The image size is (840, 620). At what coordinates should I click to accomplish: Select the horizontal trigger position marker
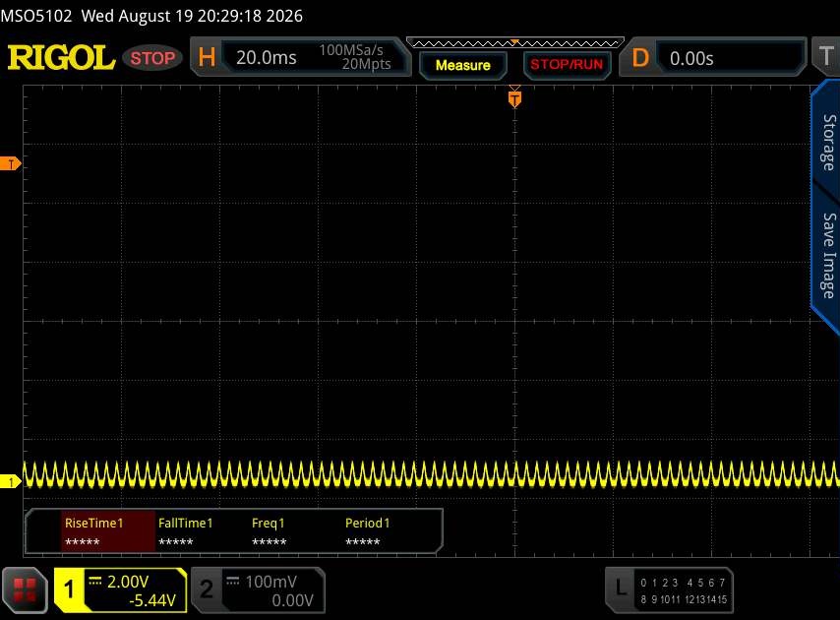point(514,98)
